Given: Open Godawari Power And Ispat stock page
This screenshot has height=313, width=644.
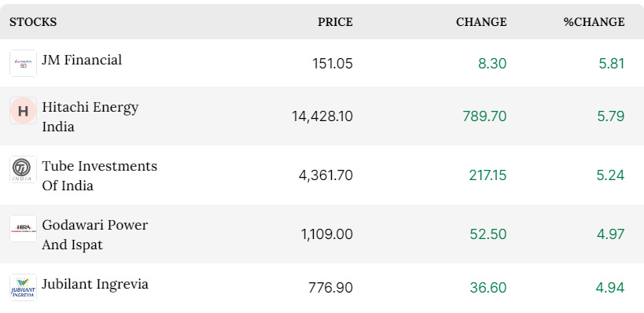Looking at the screenshot, I should [x=95, y=234].
